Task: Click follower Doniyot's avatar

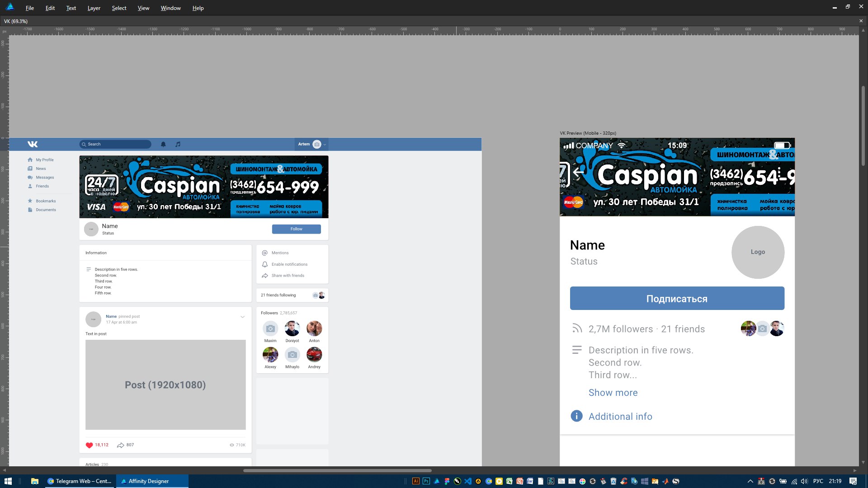Action: point(292,328)
